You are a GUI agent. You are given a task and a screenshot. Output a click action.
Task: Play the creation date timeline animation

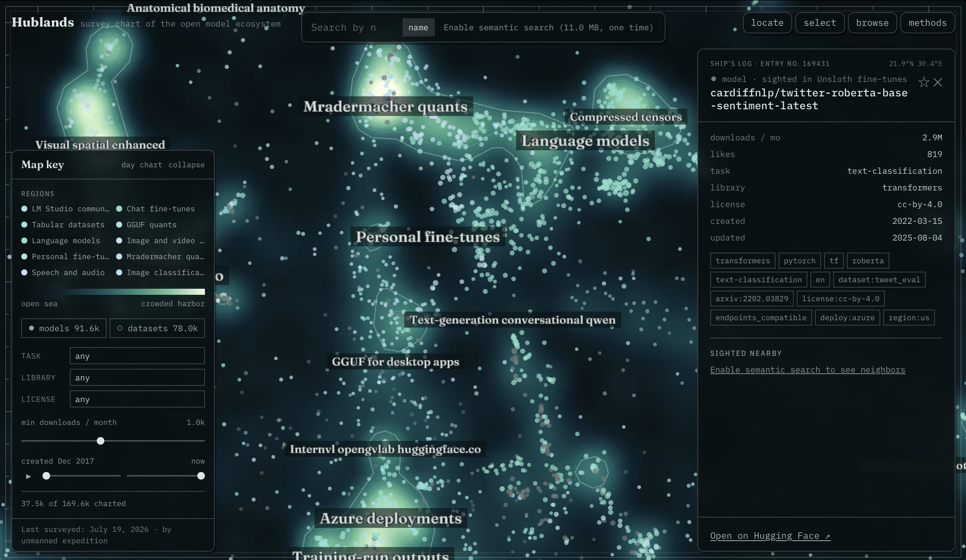tap(28, 476)
